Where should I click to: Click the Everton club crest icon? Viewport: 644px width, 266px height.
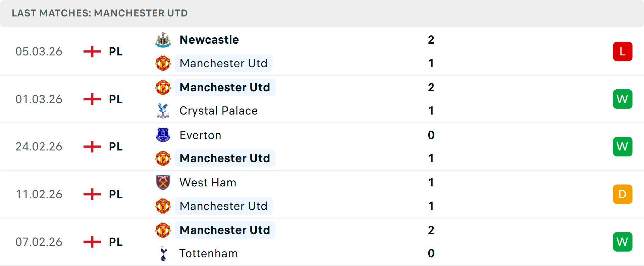click(163, 135)
